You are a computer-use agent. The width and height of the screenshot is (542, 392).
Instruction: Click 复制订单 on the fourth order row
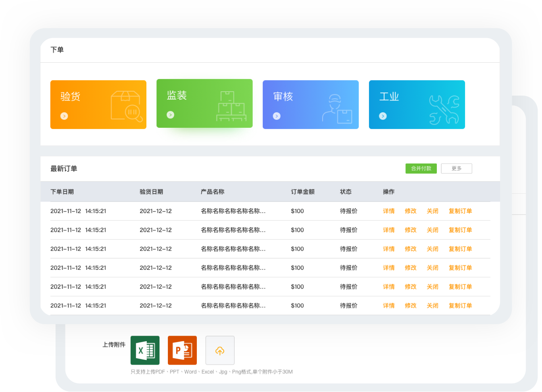[x=460, y=268]
